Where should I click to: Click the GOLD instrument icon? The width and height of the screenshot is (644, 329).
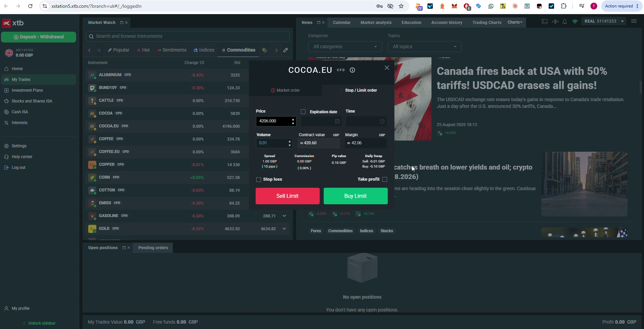(x=92, y=229)
